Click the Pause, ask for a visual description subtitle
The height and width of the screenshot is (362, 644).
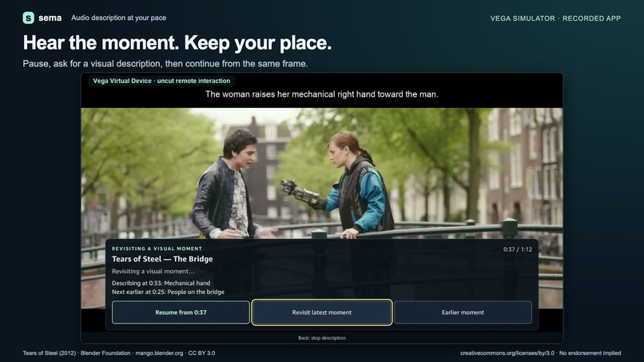tap(165, 64)
